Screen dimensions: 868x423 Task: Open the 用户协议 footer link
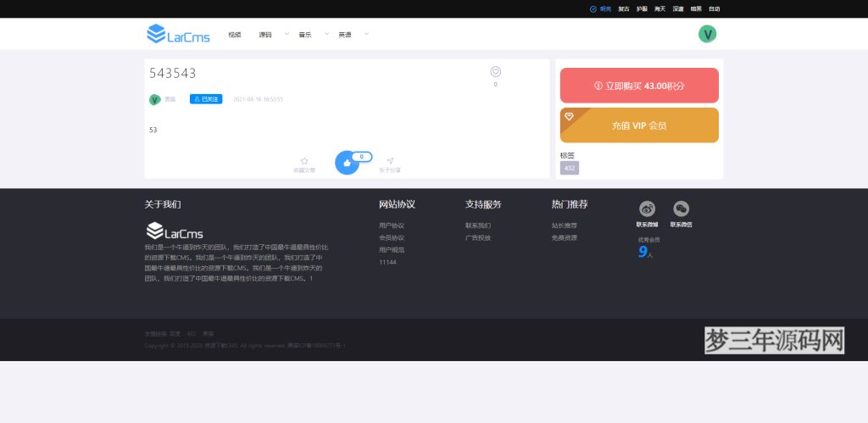(x=392, y=225)
